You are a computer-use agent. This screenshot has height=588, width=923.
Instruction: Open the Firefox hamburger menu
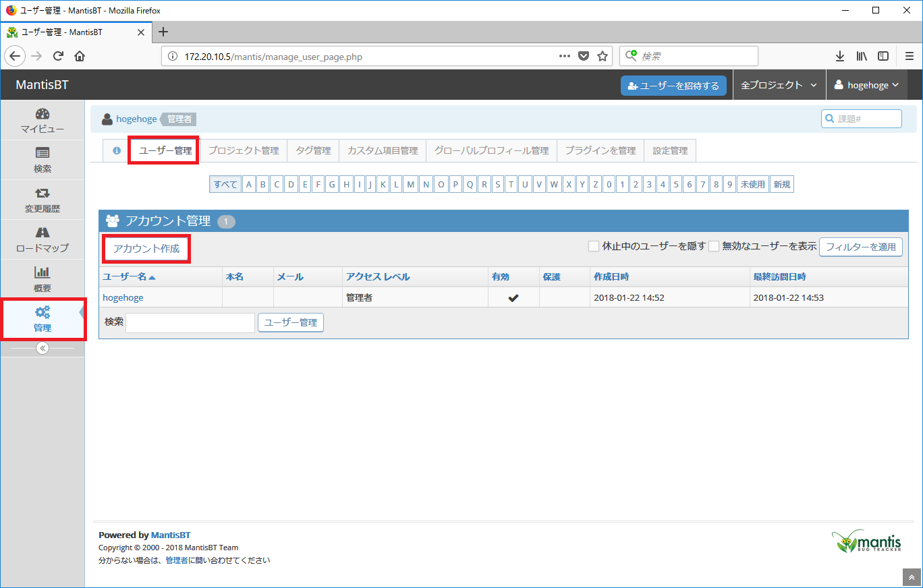pos(909,56)
